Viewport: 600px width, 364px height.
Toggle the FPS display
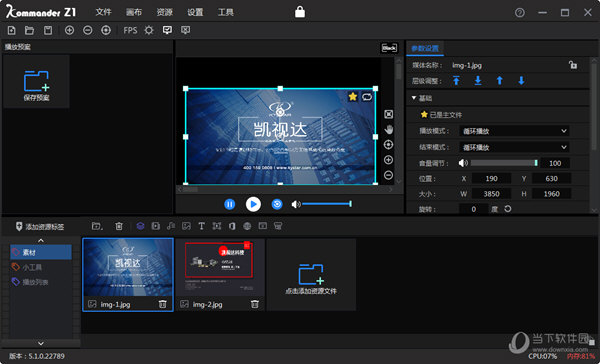[130, 30]
